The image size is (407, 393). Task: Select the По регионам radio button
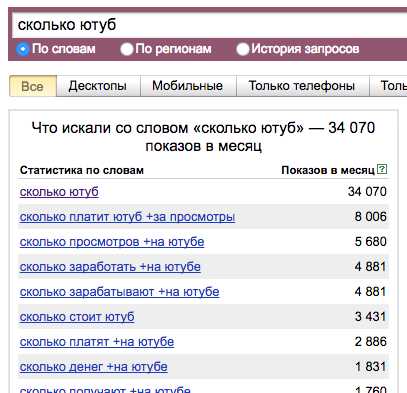coord(127,49)
